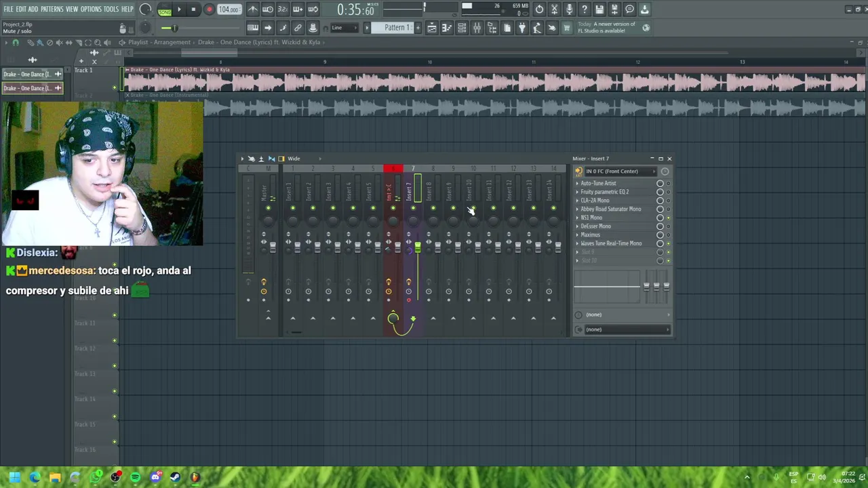Open the PATTERNS menu
This screenshot has width=868, height=488.
52,9
